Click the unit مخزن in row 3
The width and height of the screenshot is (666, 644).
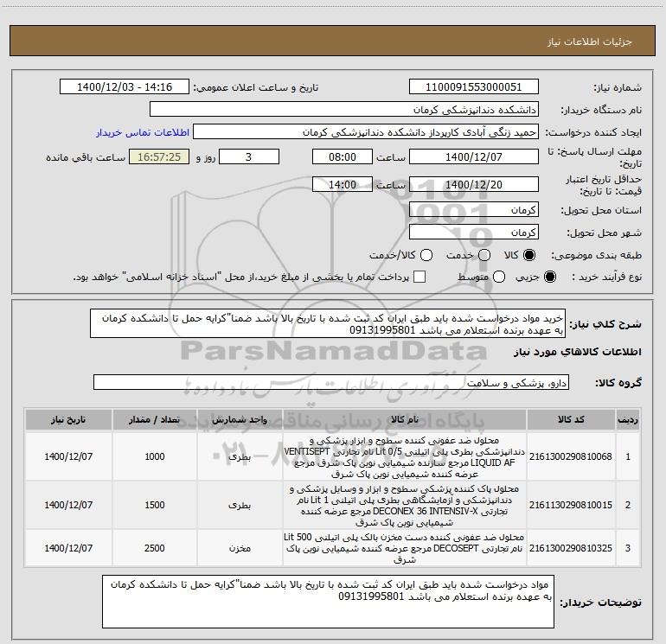[x=240, y=549]
